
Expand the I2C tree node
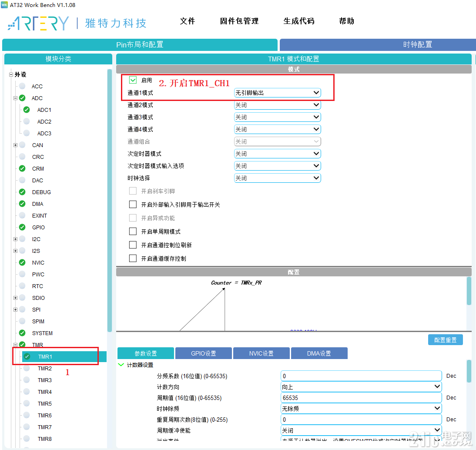tap(16, 239)
